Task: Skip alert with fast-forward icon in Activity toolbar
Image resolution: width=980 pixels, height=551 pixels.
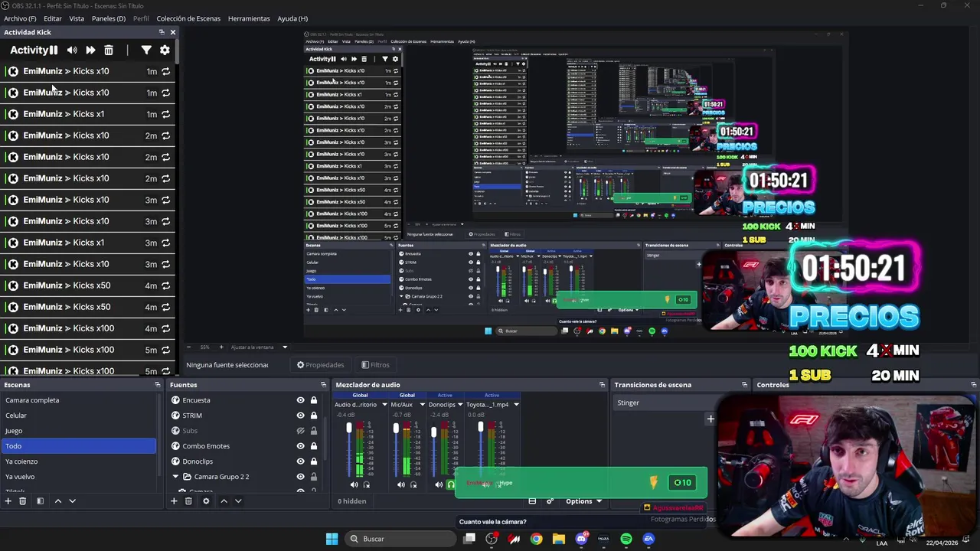Action: (x=90, y=51)
